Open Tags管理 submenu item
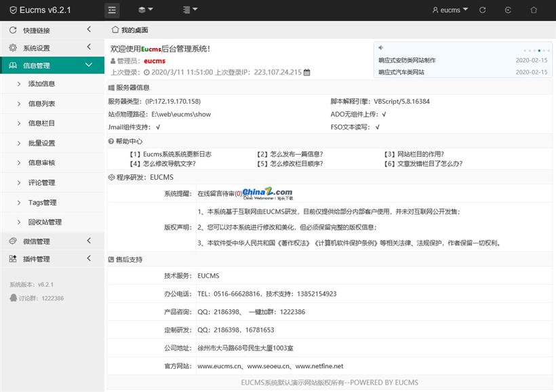 pos(42,202)
